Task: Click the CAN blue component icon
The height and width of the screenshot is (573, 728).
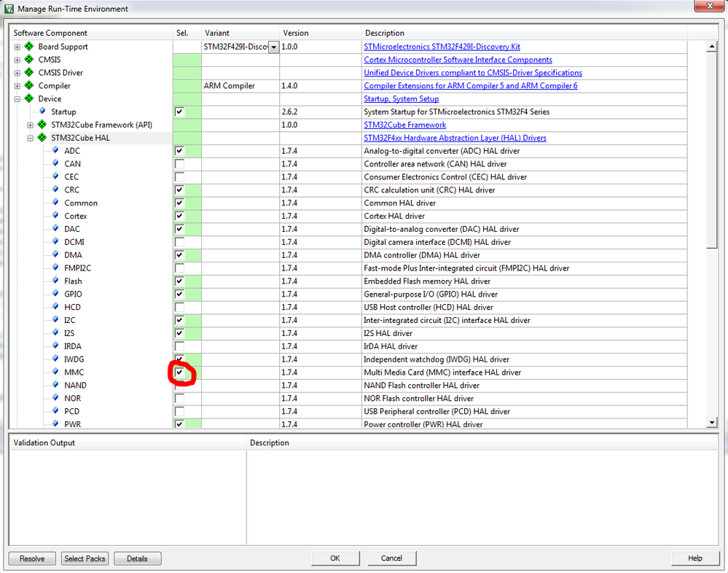Action: [55, 163]
